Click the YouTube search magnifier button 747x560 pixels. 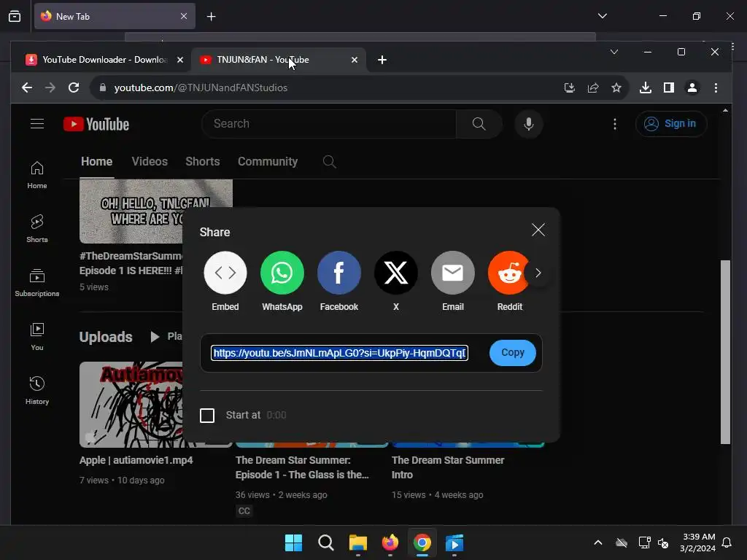point(479,124)
